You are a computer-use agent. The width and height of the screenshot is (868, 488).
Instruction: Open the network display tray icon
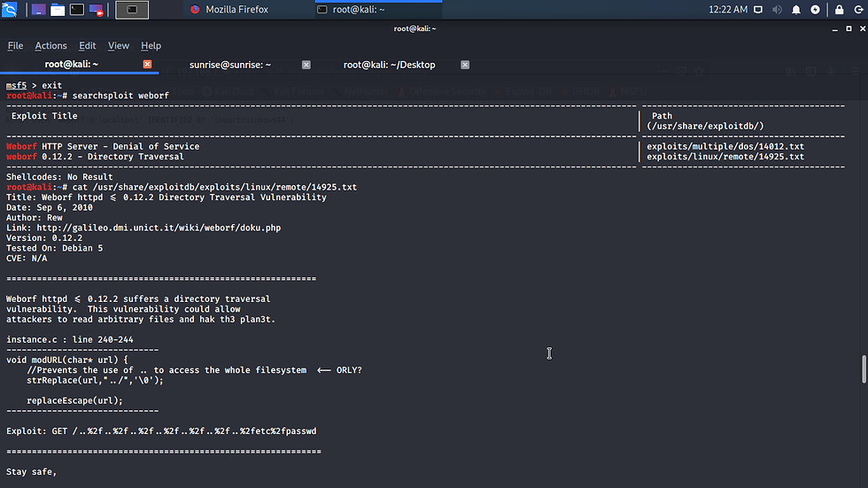(757, 10)
